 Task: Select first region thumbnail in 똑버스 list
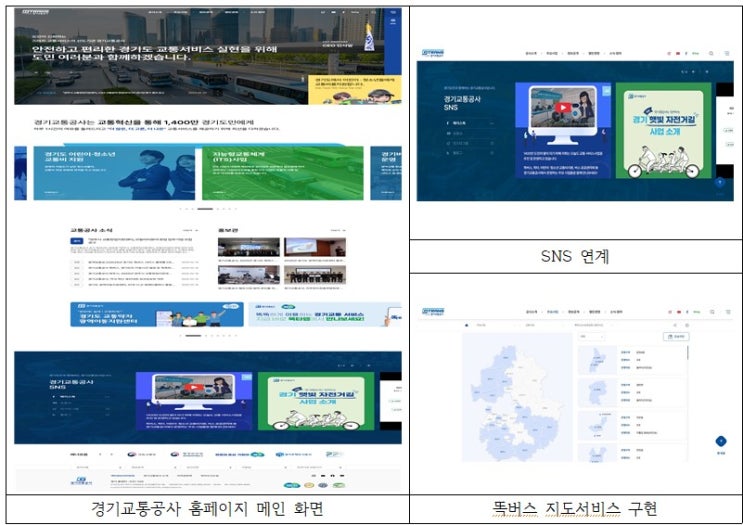pyautogui.click(x=597, y=360)
